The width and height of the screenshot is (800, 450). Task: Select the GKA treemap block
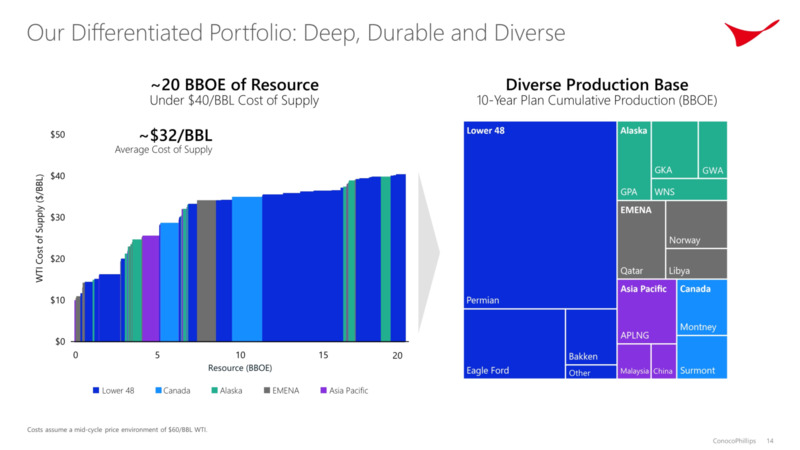[674, 149]
